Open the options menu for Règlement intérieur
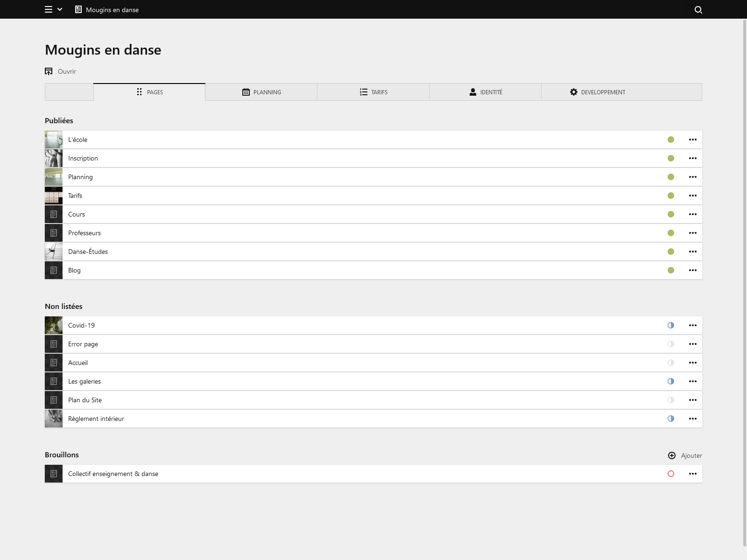 coord(692,419)
